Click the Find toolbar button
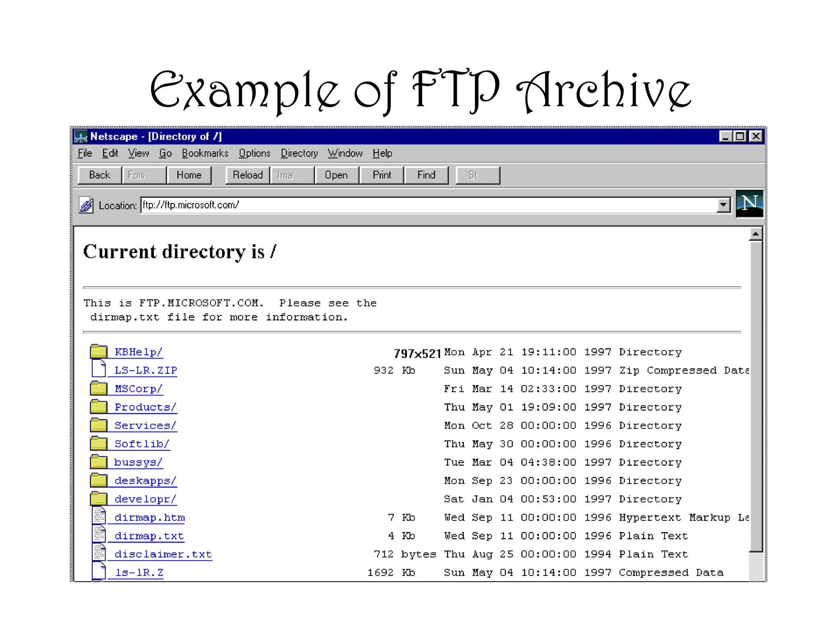This screenshot has width=840, height=630. pyautogui.click(x=427, y=175)
